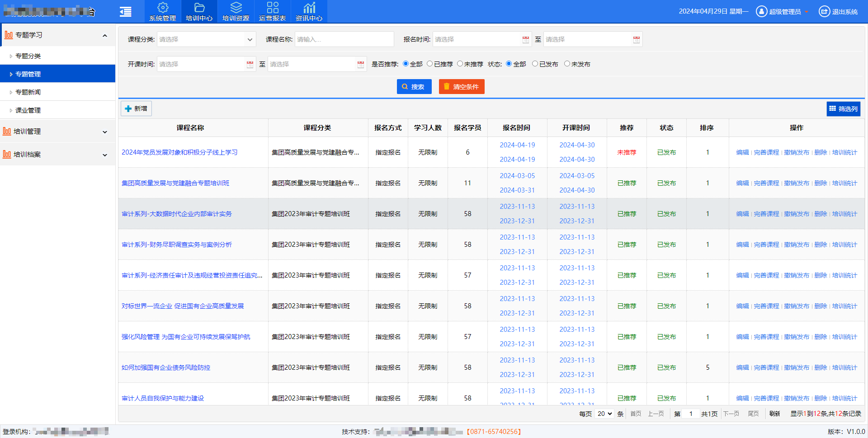Click the 搜索 button
Image resolution: width=868 pixels, height=438 pixels.
point(414,86)
